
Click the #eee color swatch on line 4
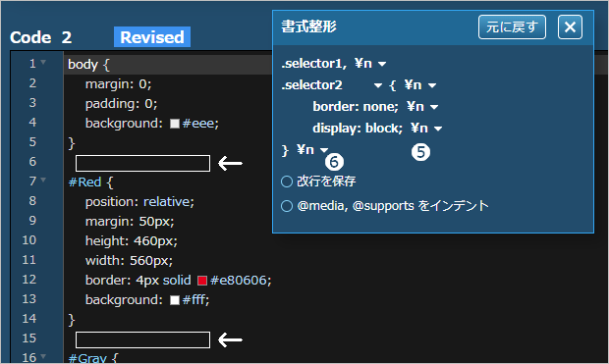point(175,124)
